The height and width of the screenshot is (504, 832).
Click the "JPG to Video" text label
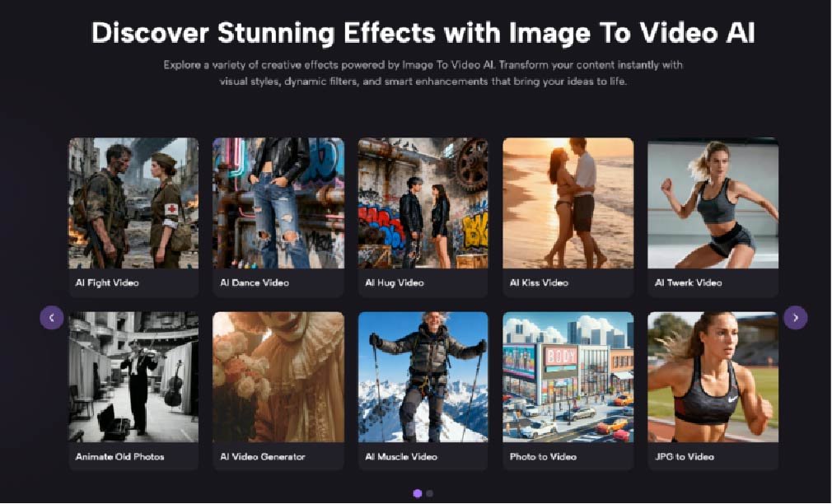685,456
